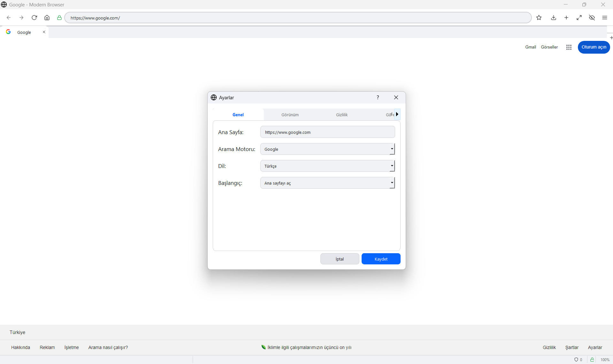Open the Görünüm tab in settings

(x=290, y=115)
